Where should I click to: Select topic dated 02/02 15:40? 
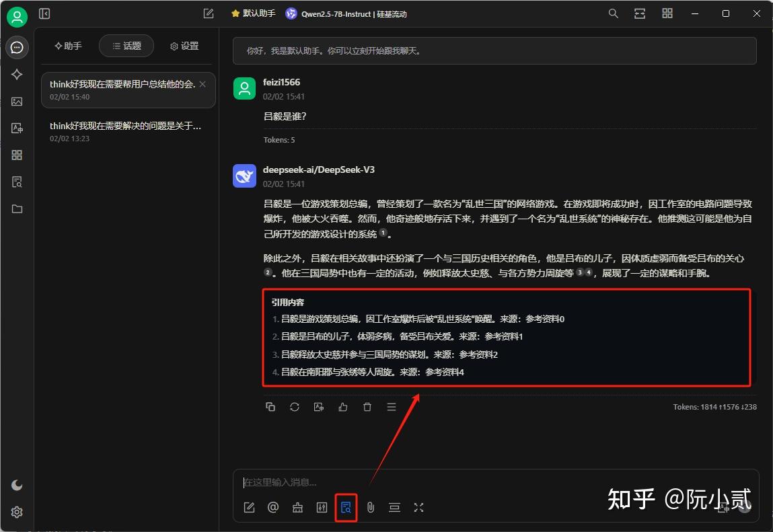128,90
